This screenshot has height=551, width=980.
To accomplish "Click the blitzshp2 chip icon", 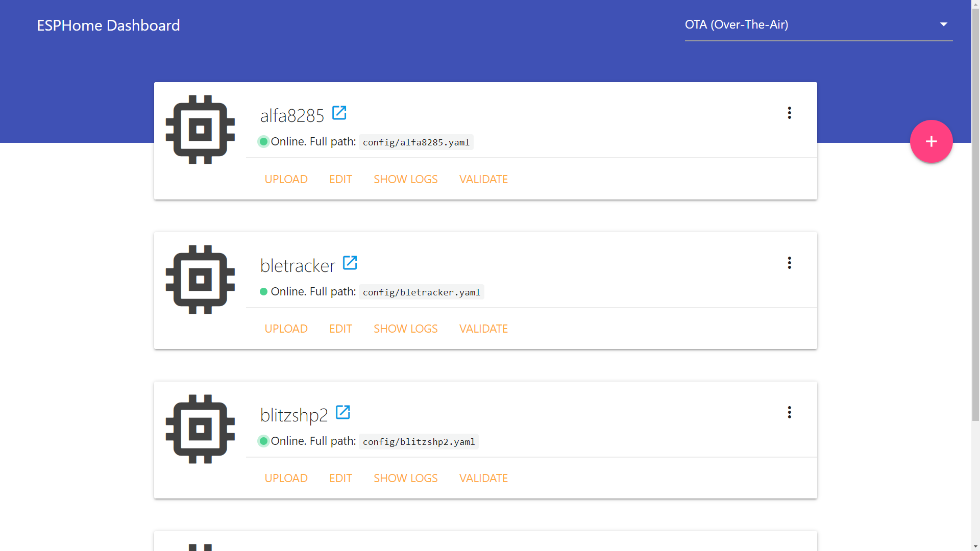I will pos(200,429).
